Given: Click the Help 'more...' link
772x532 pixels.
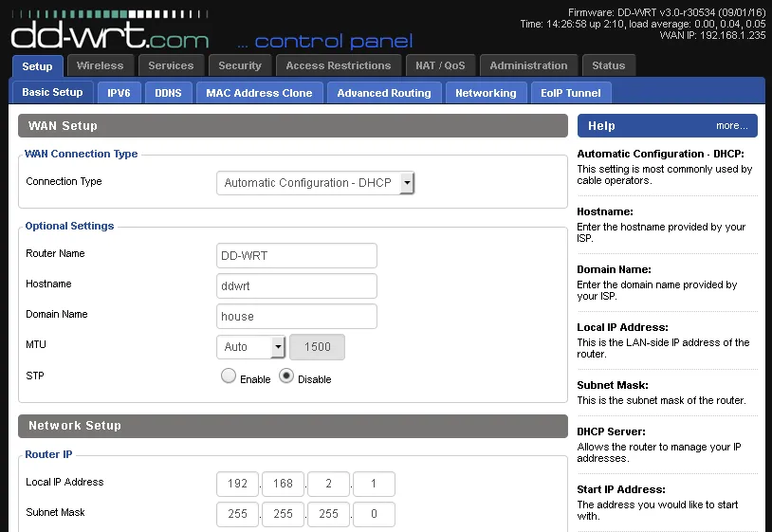Looking at the screenshot, I should coord(731,125).
